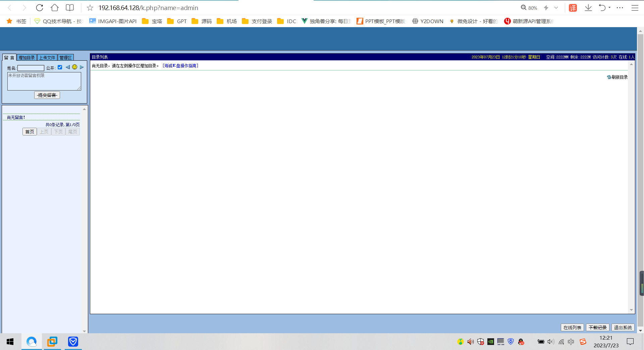Click the URL 192.168.64.128/k.php?name=admin address bar
The height and width of the screenshot is (350, 644).
(x=148, y=8)
